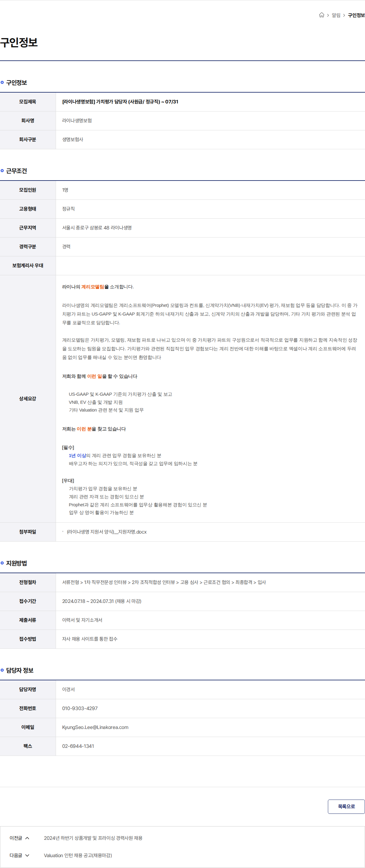
Task: Click the 담당자 정보 section heading
Action: point(19,670)
